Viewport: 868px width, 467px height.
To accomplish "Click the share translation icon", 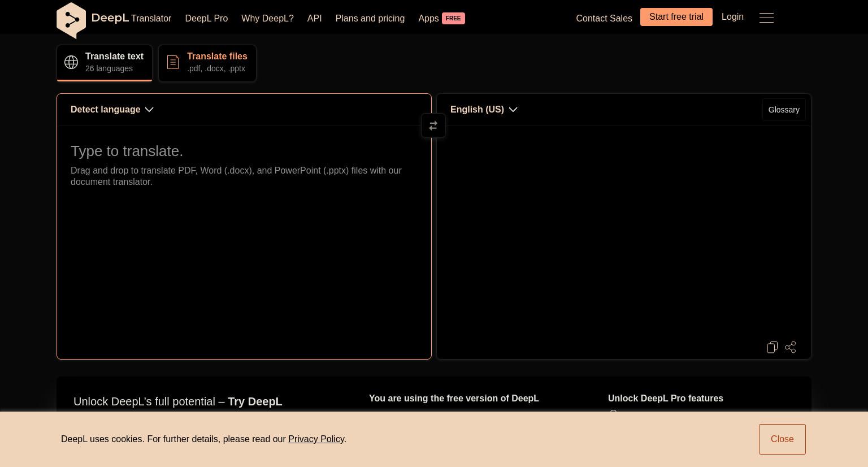I will [791, 347].
